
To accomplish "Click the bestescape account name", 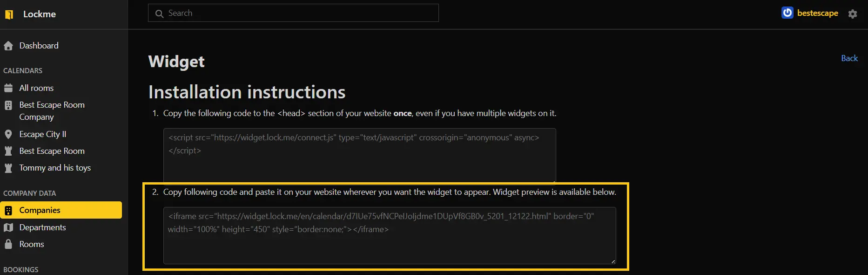I will click(817, 13).
